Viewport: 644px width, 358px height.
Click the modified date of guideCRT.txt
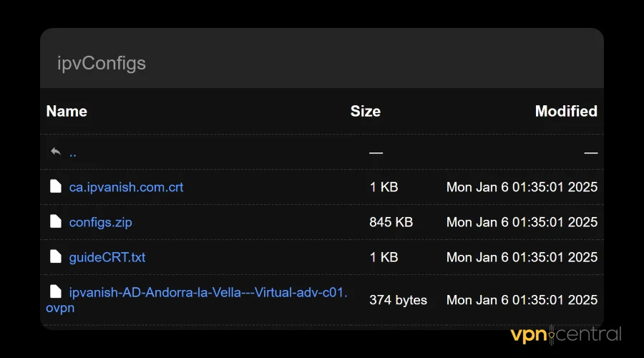[x=522, y=256]
